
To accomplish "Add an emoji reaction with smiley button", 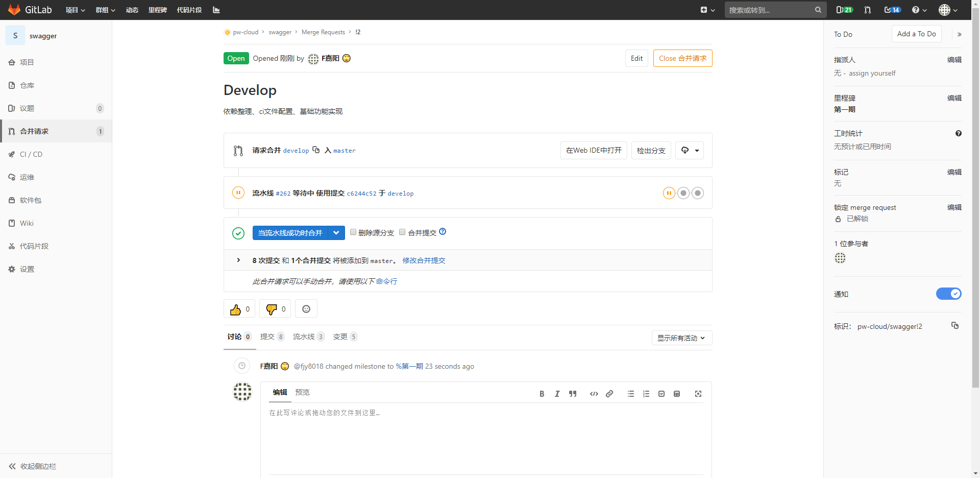I will [x=306, y=309].
